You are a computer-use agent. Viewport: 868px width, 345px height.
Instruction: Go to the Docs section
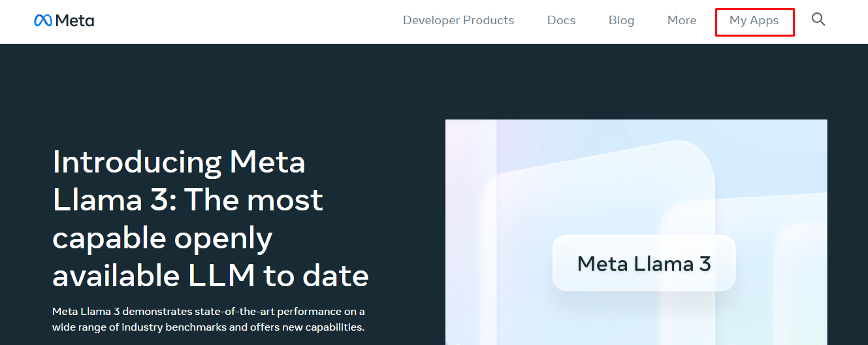pos(561,20)
